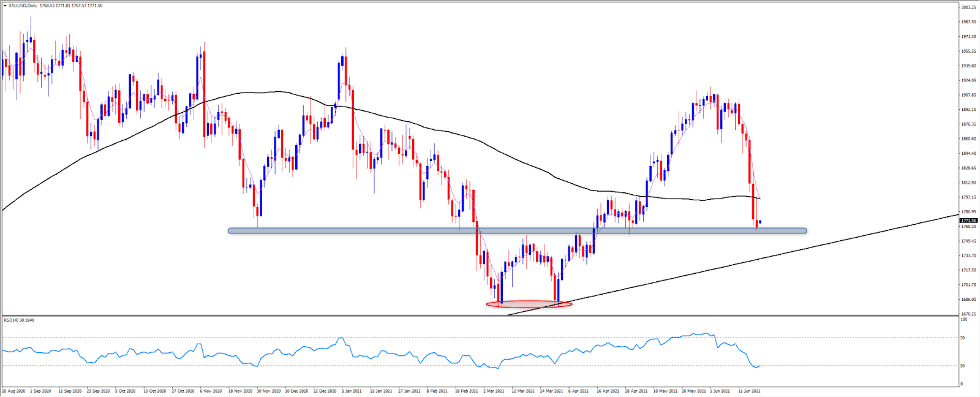This screenshot has width=980, height=397.
Task: Click the RSI 30 oversold dotted line
Action: pyautogui.click(x=429, y=366)
